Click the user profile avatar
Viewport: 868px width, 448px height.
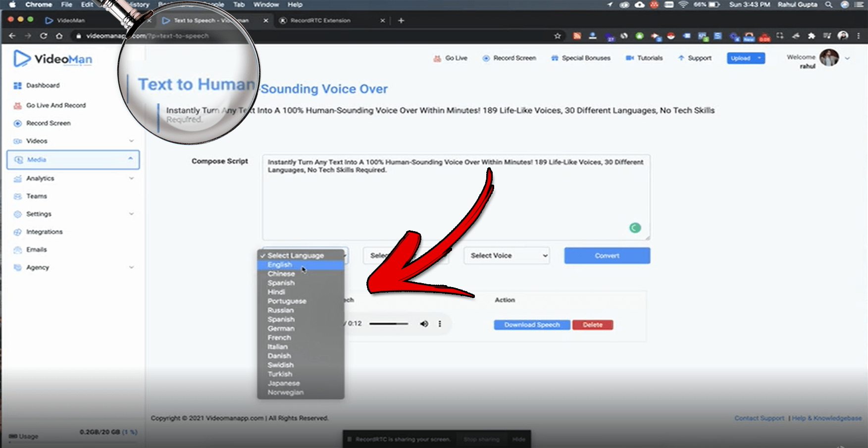829,57
